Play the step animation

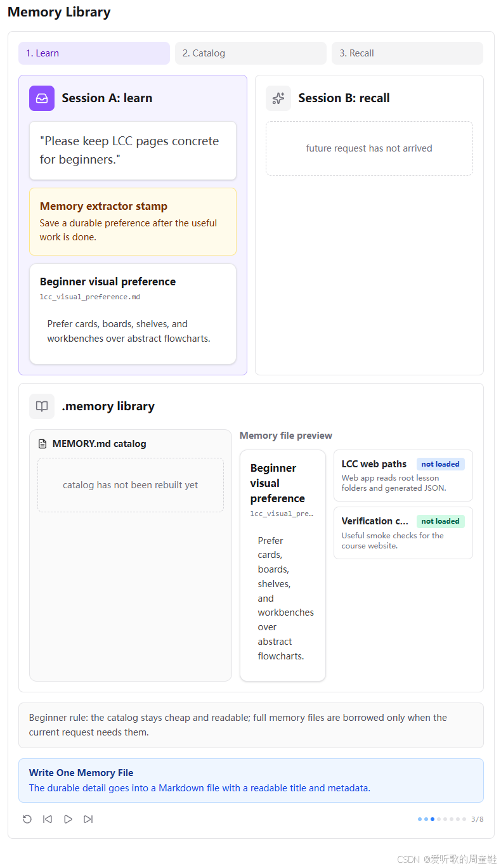point(68,819)
